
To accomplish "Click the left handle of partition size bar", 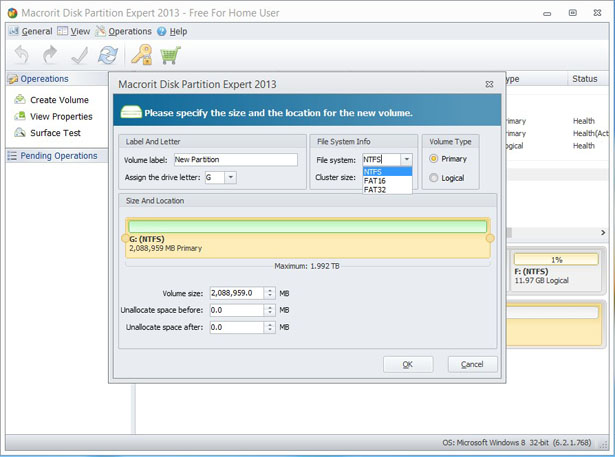I will pos(125,238).
